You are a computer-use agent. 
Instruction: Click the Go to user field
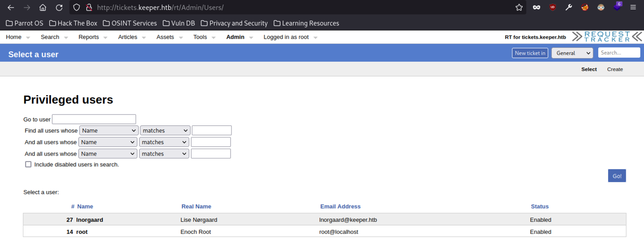coord(94,119)
